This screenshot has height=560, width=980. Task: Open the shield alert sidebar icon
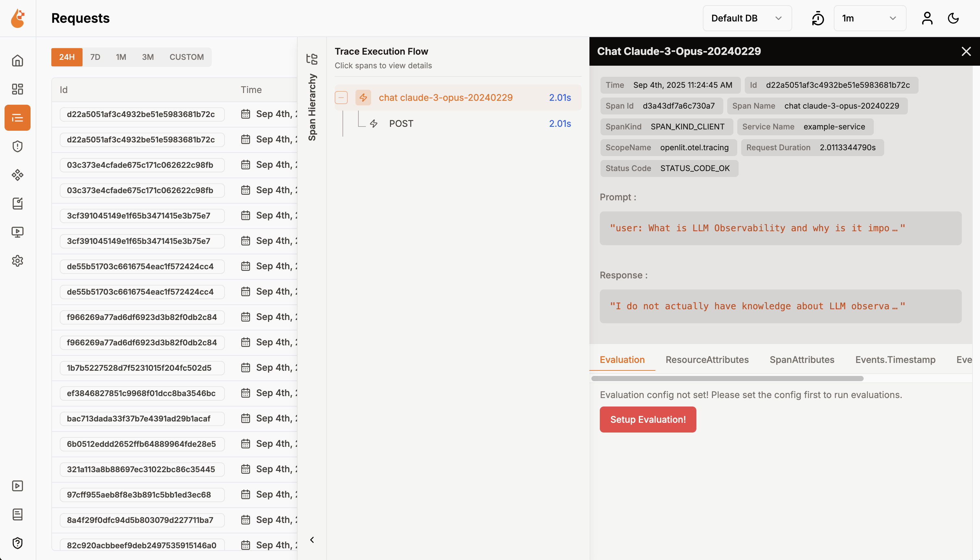18,146
